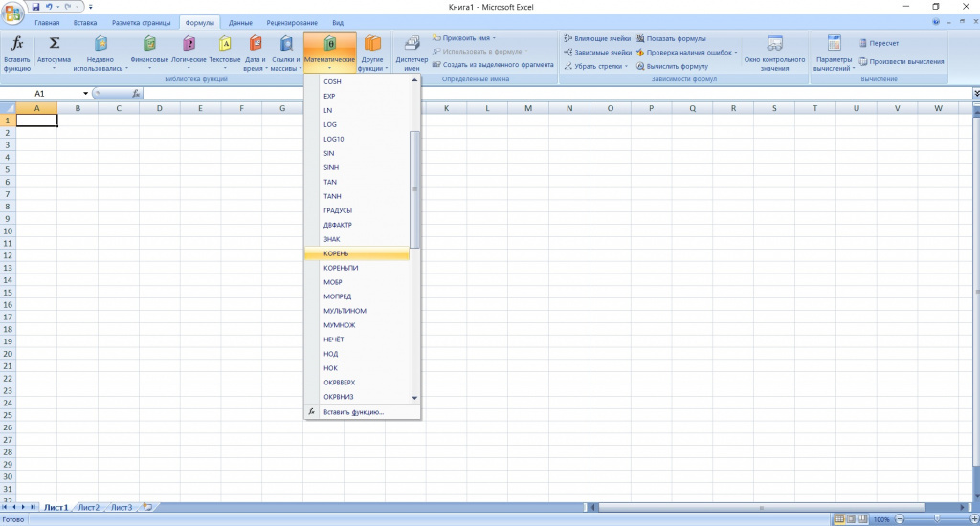Viewport: 980px width, 526px height.
Task: Click the zoom slider handle
Action: pyautogui.click(x=936, y=519)
